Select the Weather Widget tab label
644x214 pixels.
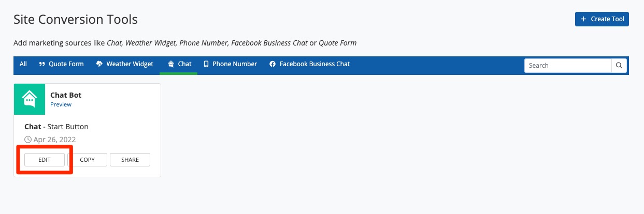[130, 64]
